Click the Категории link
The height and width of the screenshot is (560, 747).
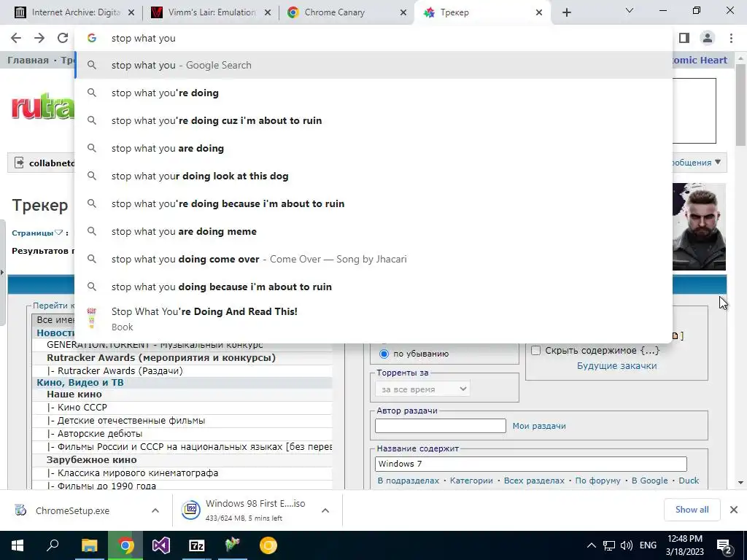click(x=471, y=481)
